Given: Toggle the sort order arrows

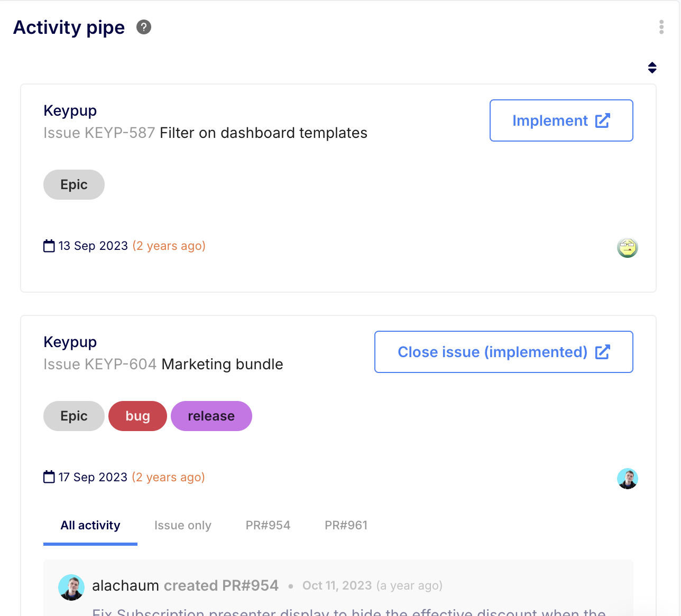Looking at the screenshot, I should coord(652,68).
